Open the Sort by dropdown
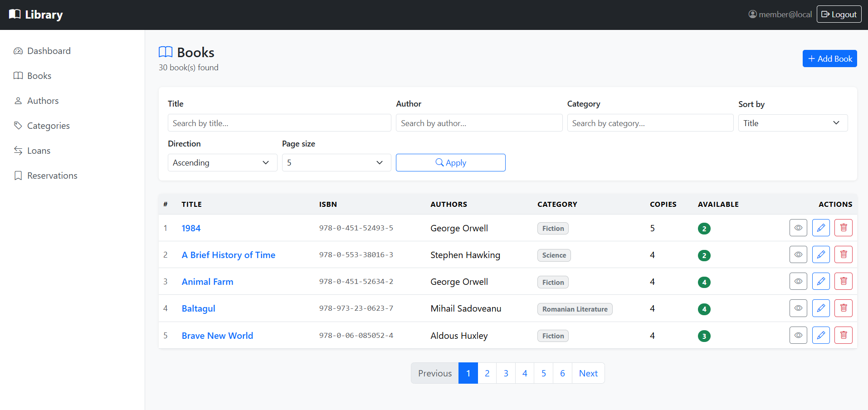The image size is (868, 410). 793,123
